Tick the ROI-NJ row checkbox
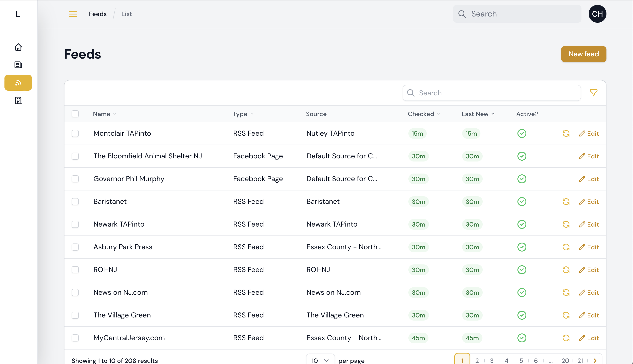This screenshot has width=633, height=364. tap(75, 270)
